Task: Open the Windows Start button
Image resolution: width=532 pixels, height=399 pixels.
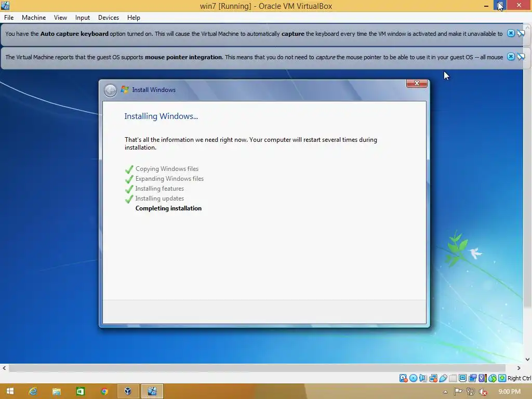Action: 10,391
